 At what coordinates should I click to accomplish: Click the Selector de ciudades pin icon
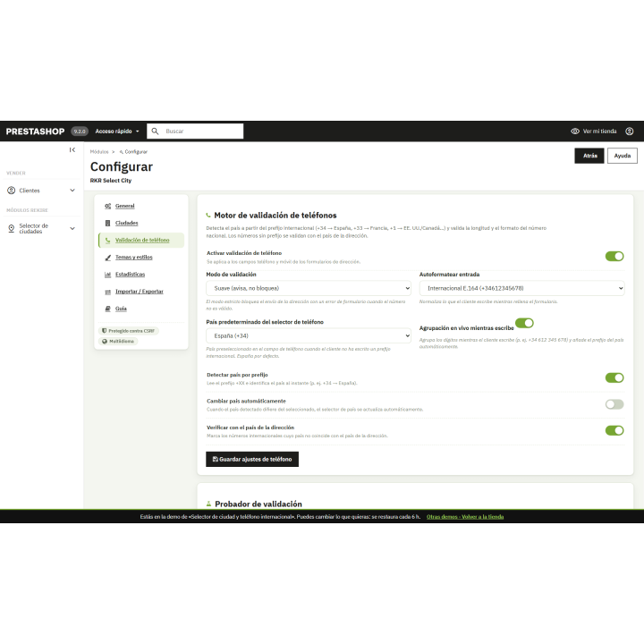click(x=11, y=228)
